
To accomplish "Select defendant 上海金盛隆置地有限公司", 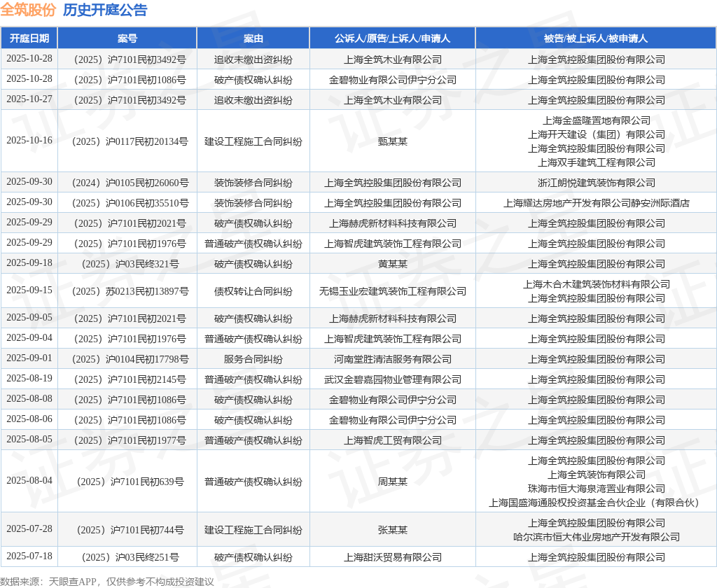I will 597,120.
